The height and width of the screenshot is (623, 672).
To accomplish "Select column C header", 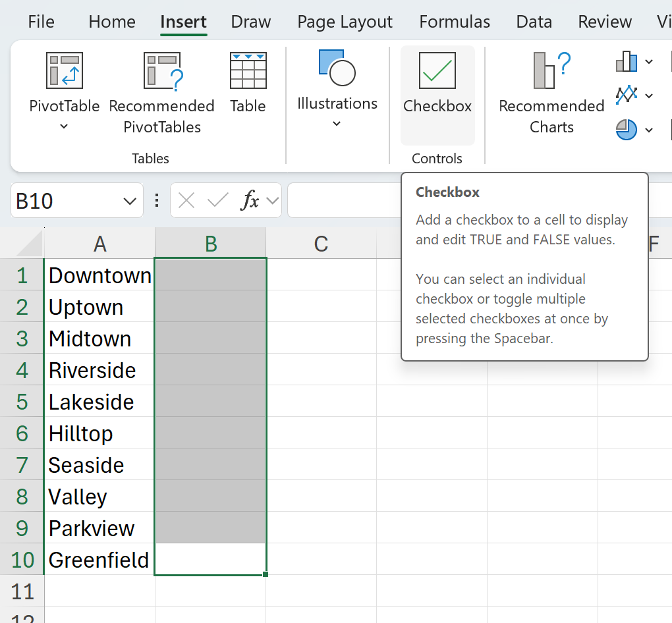I will (321, 244).
